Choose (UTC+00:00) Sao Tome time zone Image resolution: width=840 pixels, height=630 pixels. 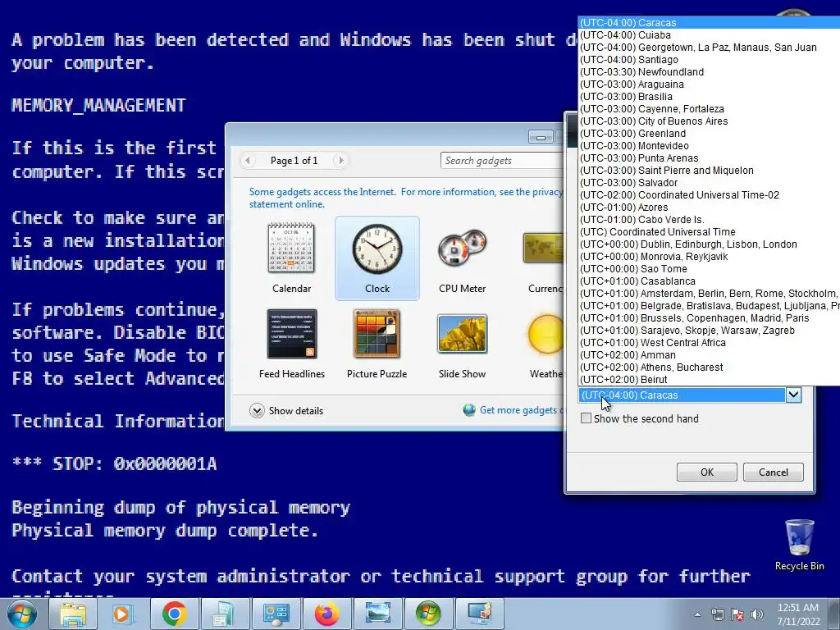710,269
